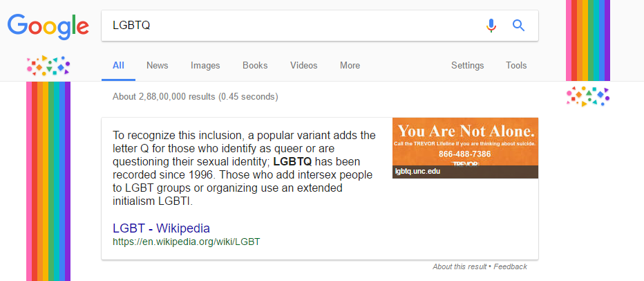Viewport: 644px width, 281px height.
Task: Open the You Are Not Alone thumbnail
Action: (465, 148)
